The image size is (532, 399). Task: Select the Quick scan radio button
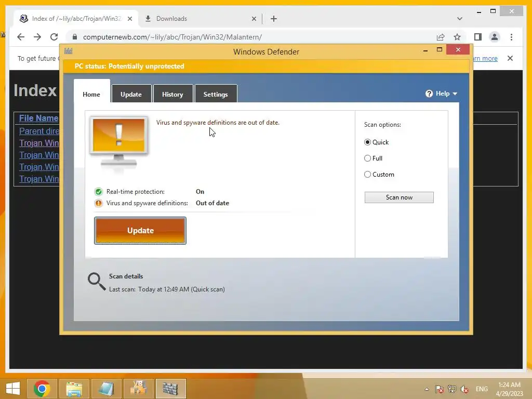(367, 142)
